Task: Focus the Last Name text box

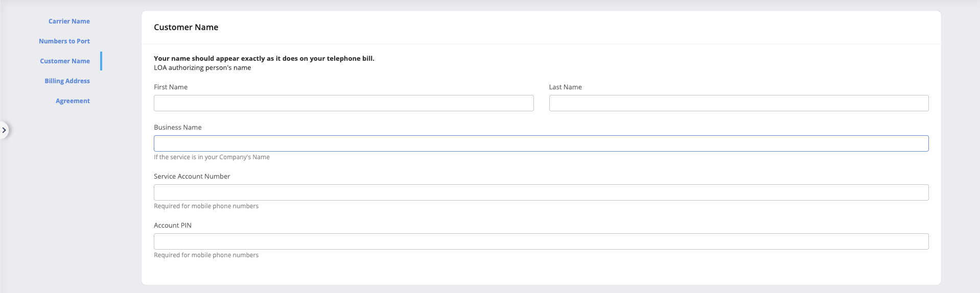Action: 738,103
